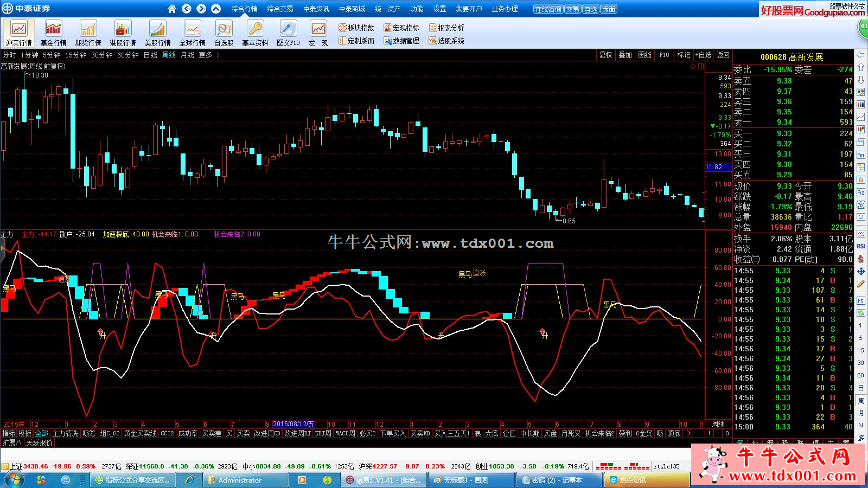Switch chart to 月线 monthly period
This screenshot has width=868, height=488.
coord(187,55)
